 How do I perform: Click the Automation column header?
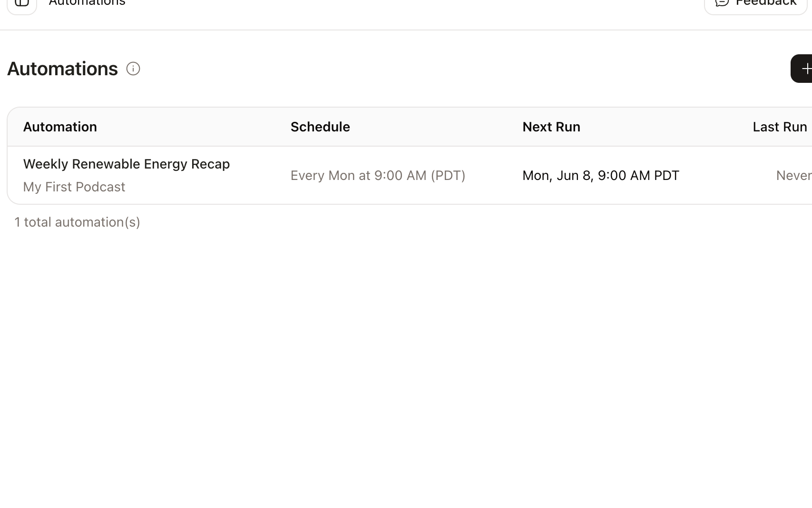click(60, 127)
